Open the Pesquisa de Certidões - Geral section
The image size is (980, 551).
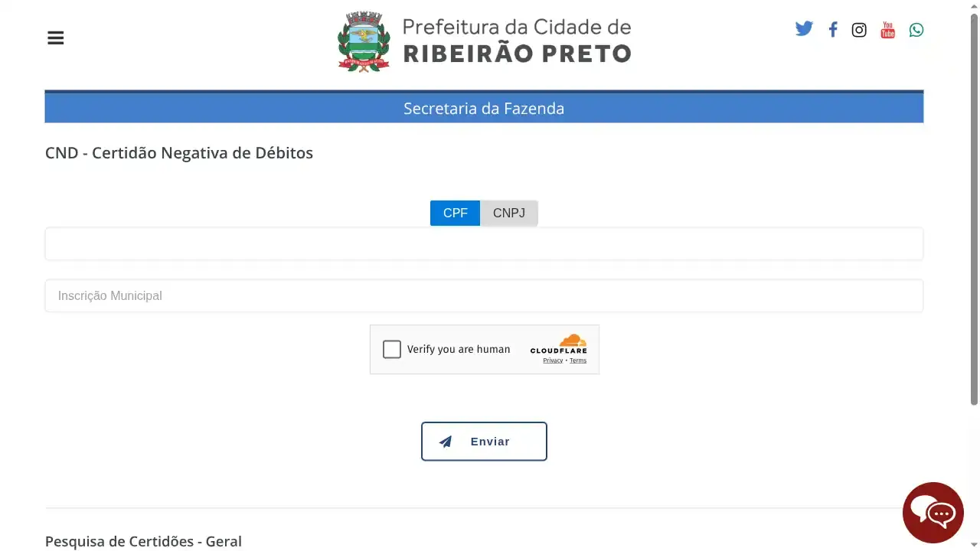point(143,541)
